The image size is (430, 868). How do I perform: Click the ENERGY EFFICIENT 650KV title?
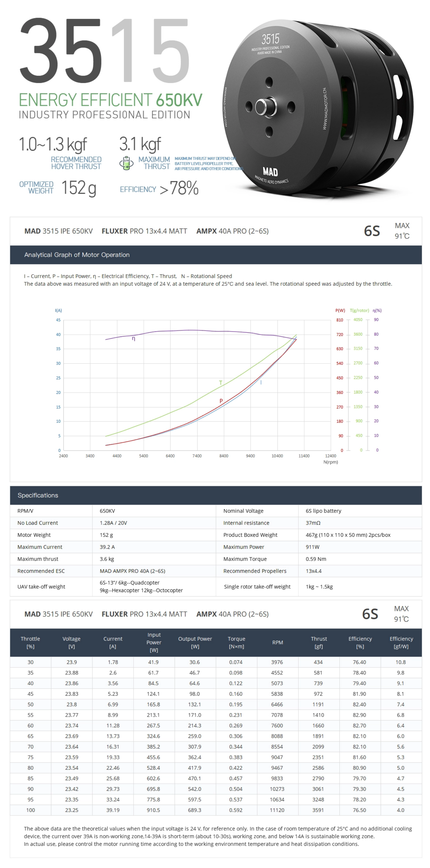110,100
